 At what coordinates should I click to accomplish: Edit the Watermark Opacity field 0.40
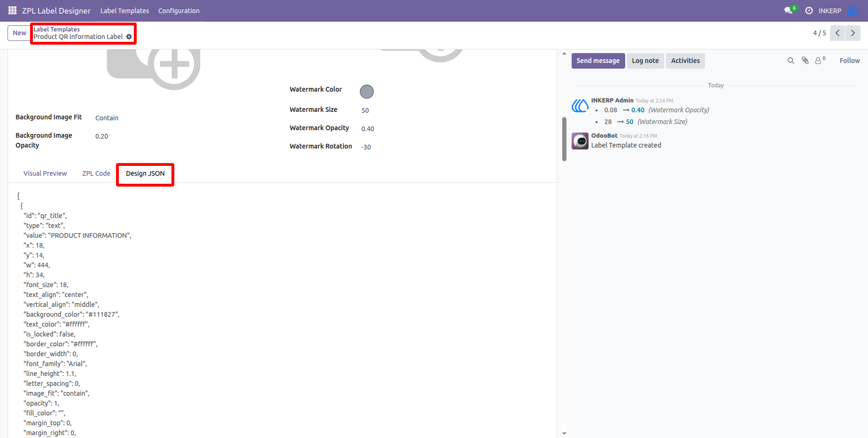coord(368,129)
